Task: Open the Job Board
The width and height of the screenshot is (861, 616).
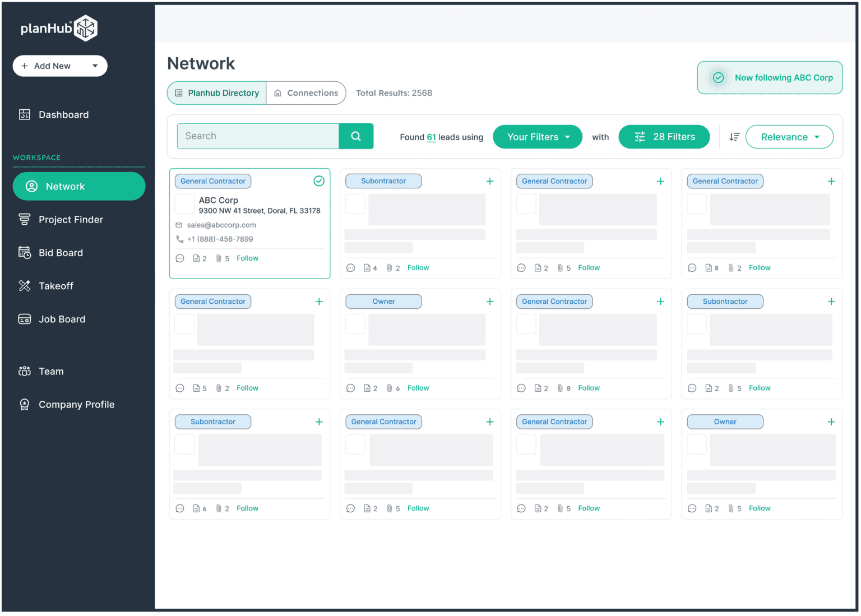Action: (x=62, y=319)
